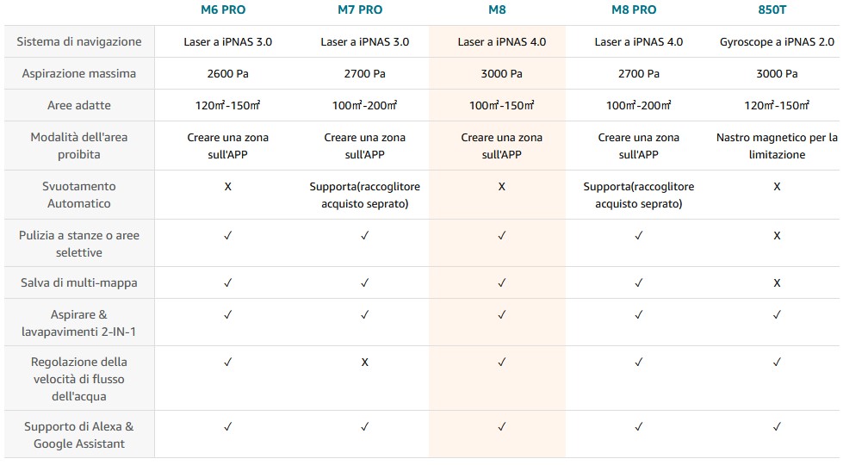Click the 'Aspirazione massima' row label
868x465 pixels.
pyautogui.click(x=79, y=74)
